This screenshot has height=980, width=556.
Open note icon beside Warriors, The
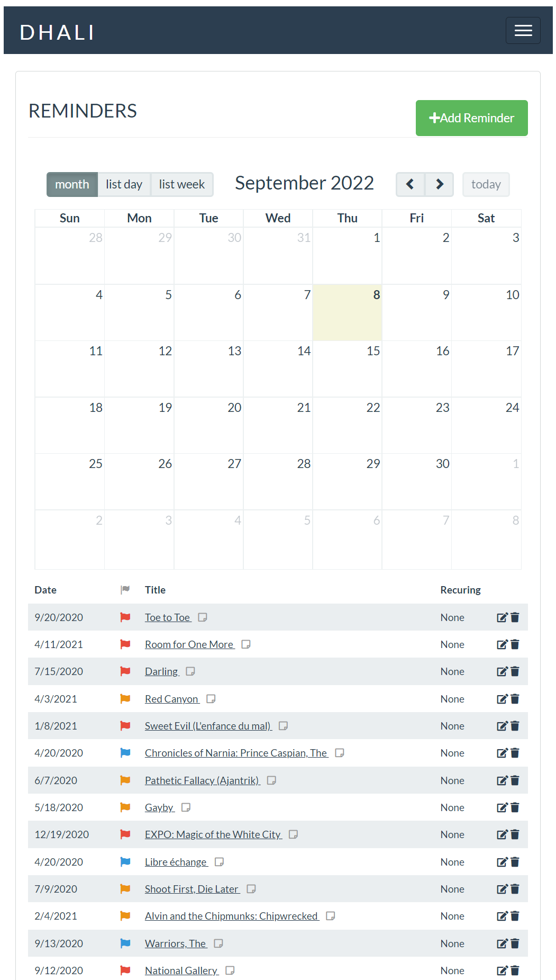click(x=218, y=943)
